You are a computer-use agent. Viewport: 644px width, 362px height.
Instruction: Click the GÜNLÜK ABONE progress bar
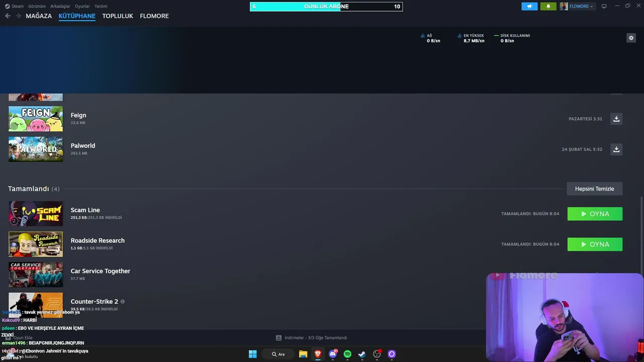pos(326,7)
